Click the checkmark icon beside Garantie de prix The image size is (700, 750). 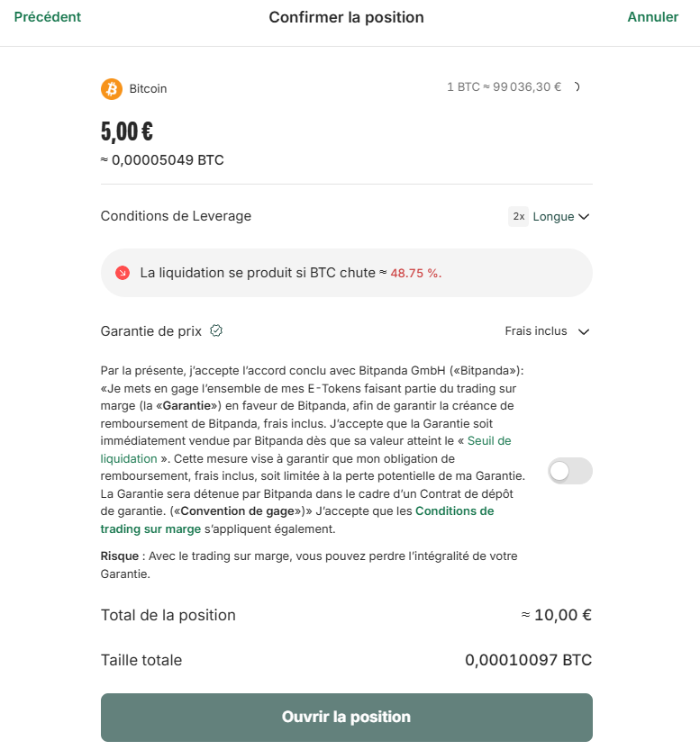215,330
